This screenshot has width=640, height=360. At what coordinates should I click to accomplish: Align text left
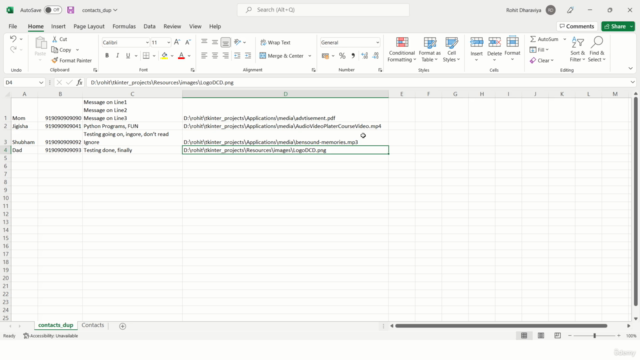[204, 56]
